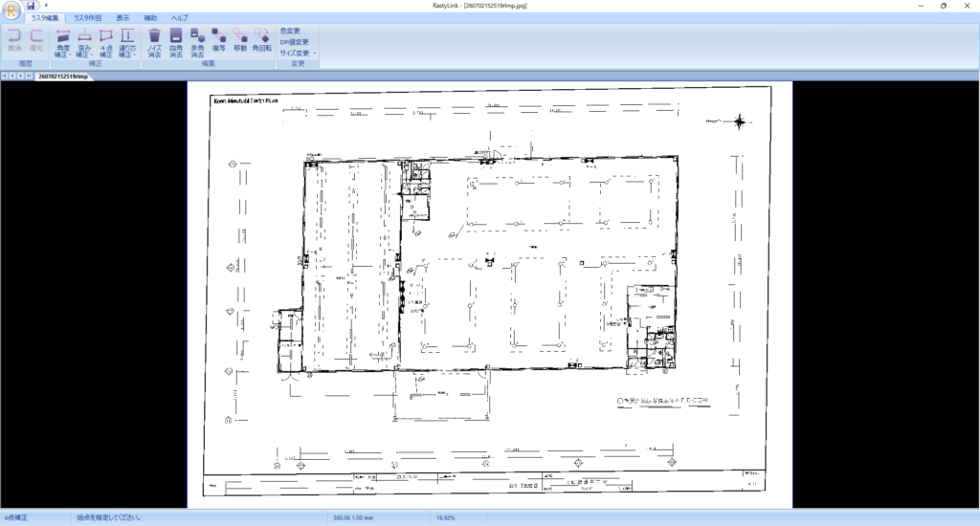Select the 歪み補正 distortion correction tool

(84, 42)
